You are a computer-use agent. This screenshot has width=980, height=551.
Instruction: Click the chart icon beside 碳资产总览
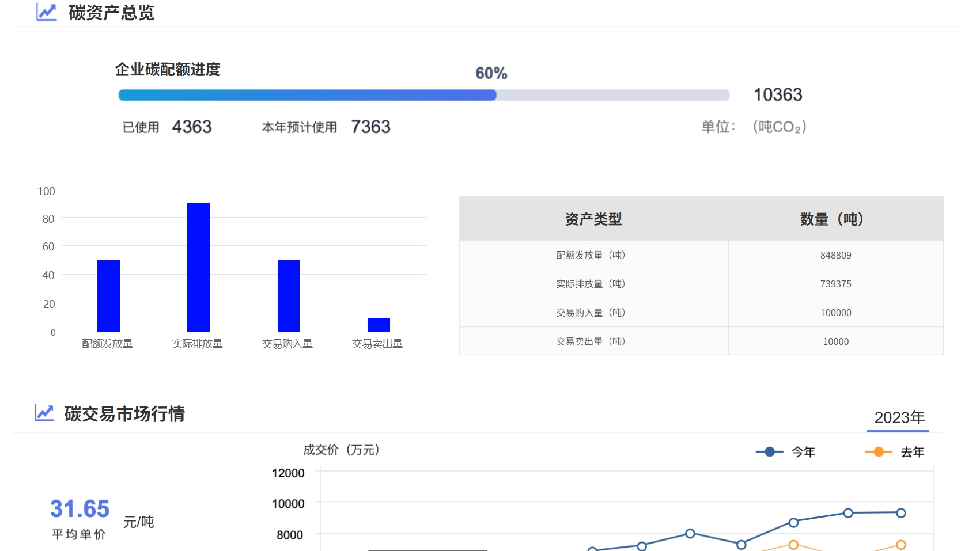click(x=46, y=12)
